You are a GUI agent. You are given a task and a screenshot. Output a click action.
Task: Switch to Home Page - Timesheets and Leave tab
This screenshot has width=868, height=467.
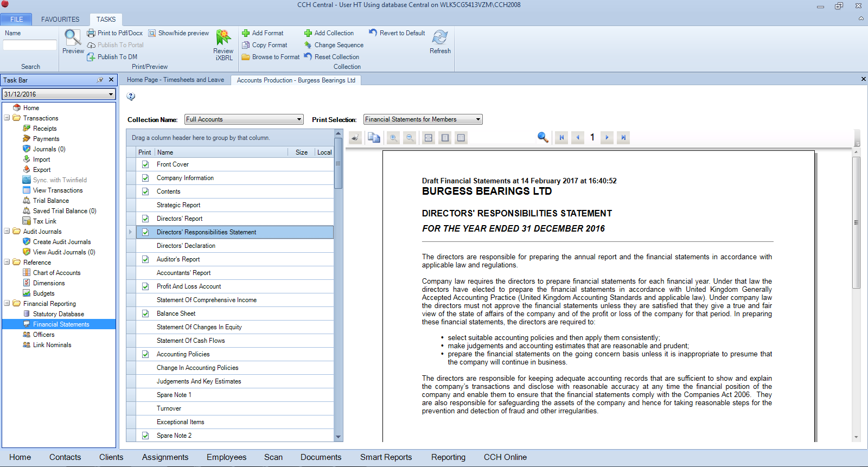click(175, 80)
